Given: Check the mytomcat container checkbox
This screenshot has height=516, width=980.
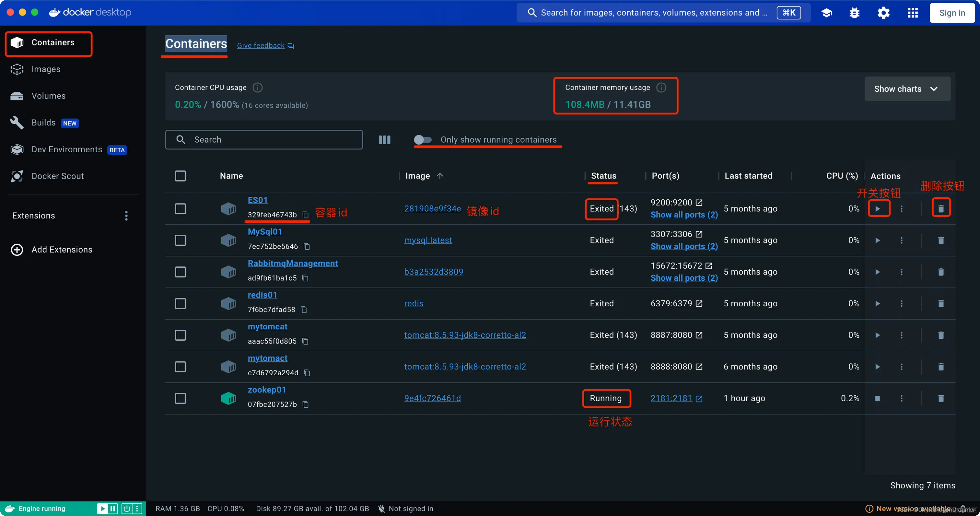Looking at the screenshot, I should click(x=180, y=335).
